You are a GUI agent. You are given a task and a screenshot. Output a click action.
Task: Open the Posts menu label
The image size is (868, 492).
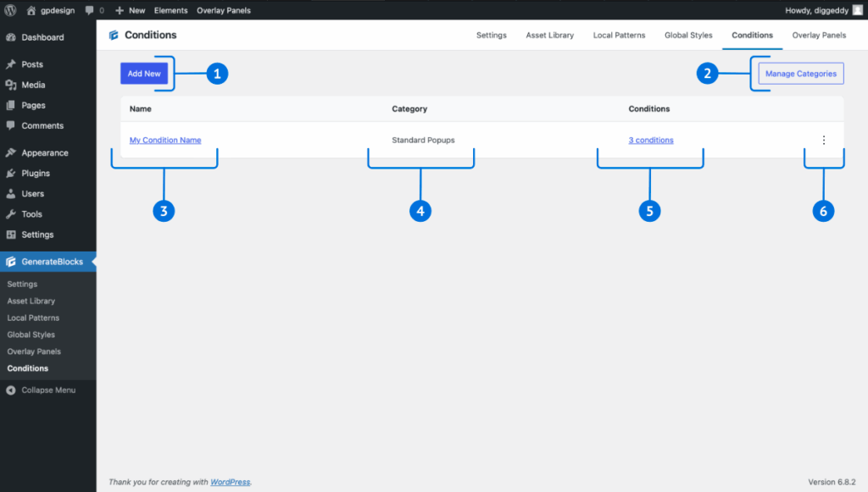[32, 64]
